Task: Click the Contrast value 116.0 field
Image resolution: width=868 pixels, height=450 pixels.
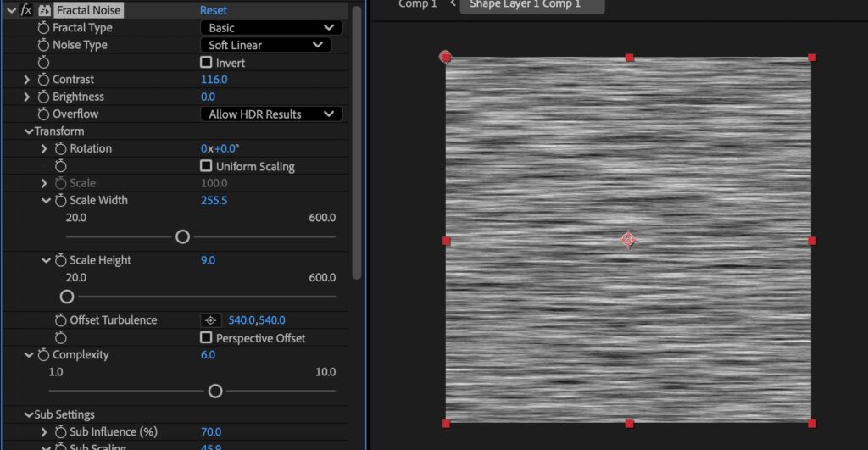Action: tap(214, 80)
